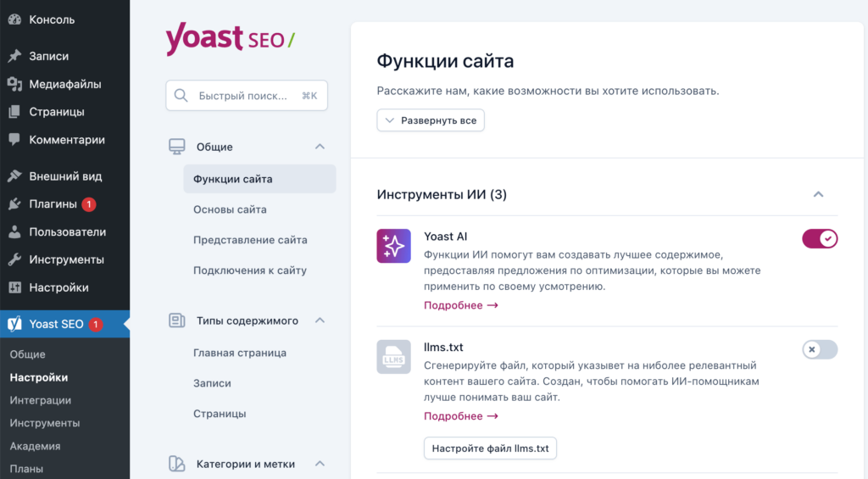The width and height of the screenshot is (868, 479).
Task: Collapse the Инструменты ИИ (3) section
Action: (818, 194)
